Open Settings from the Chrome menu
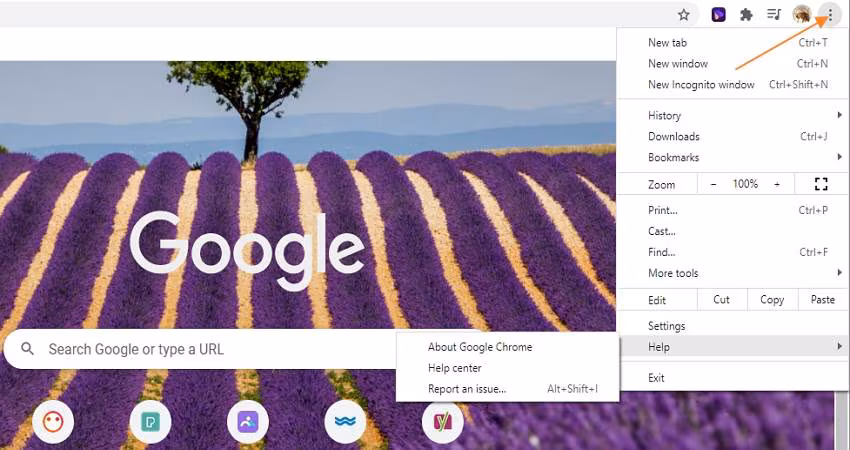 tap(732, 326)
